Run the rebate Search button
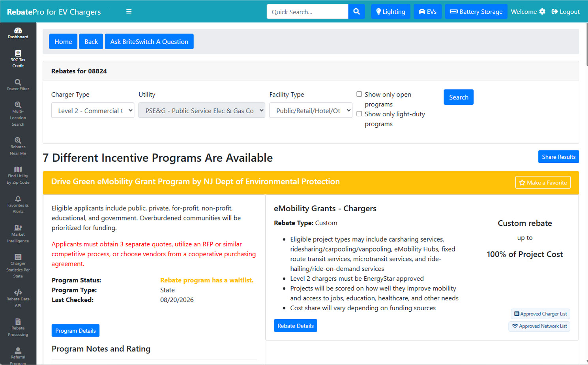The image size is (588, 365). point(459,97)
